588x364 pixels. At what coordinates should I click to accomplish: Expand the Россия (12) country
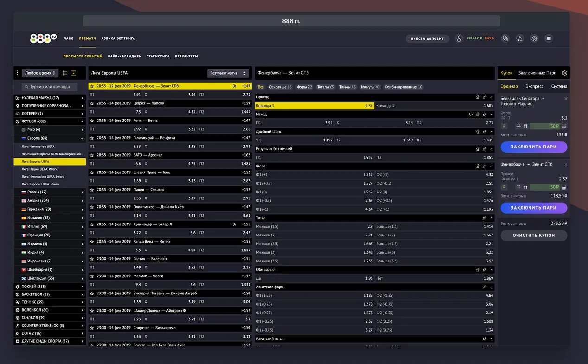click(50, 192)
